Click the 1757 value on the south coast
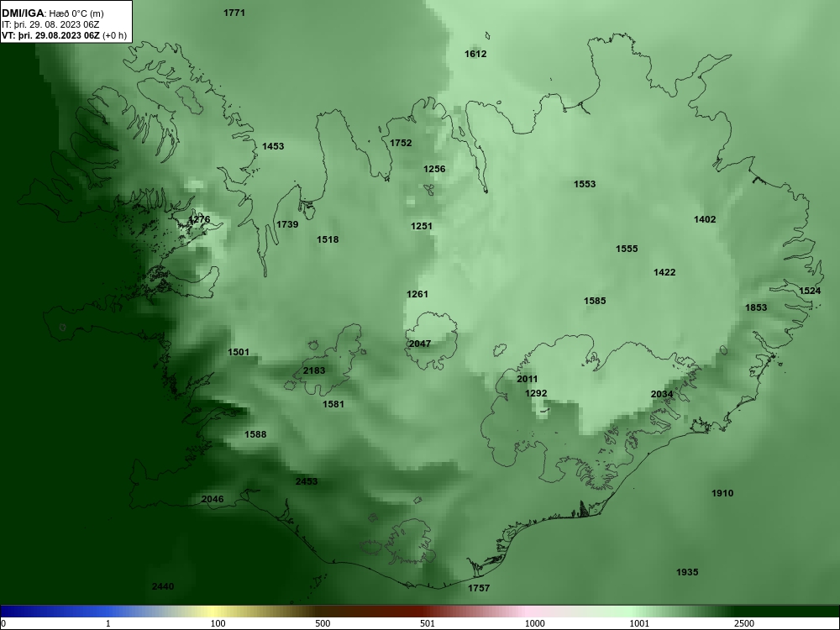The width and height of the screenshot is (840, 630). [x=479, y=588]
